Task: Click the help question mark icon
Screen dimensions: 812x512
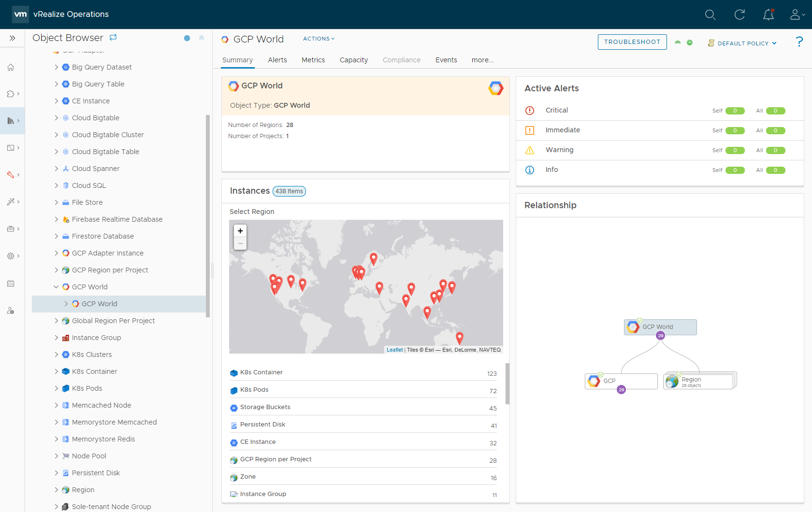Action: [x=799, y=42]
